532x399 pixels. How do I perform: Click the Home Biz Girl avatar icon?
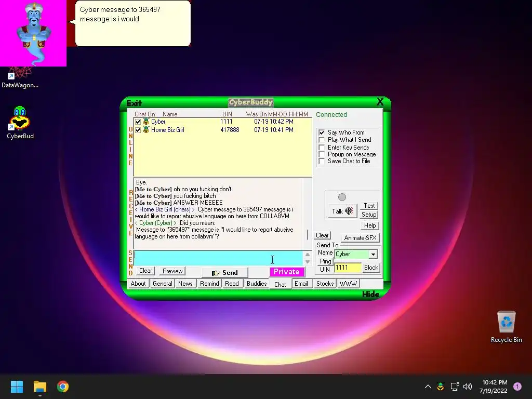pos(146,129)
